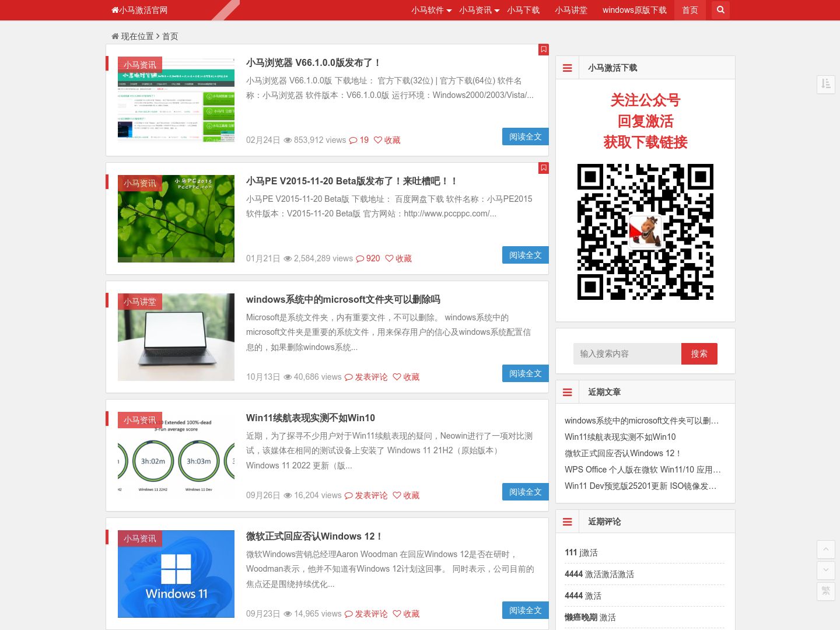
Task: Click the home icon in the breadcrumb
Action: click(115, 36)
